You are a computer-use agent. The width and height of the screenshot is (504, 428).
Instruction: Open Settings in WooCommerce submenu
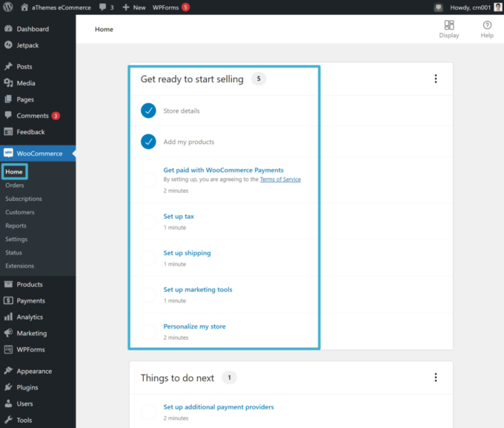16,239
